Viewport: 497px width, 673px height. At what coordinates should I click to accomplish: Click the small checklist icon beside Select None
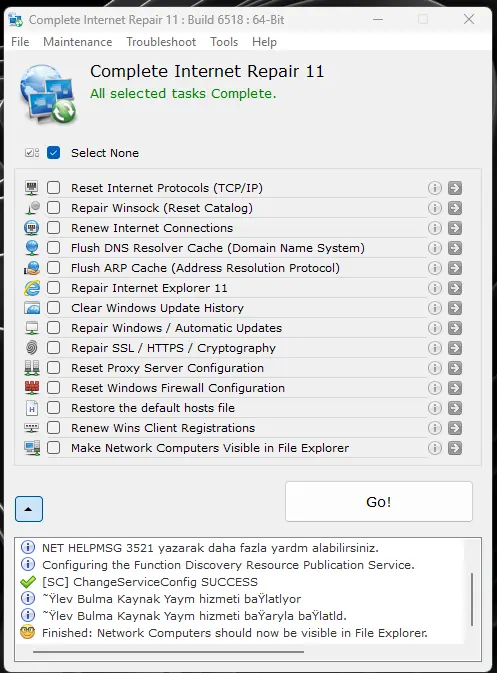(32, 153)
